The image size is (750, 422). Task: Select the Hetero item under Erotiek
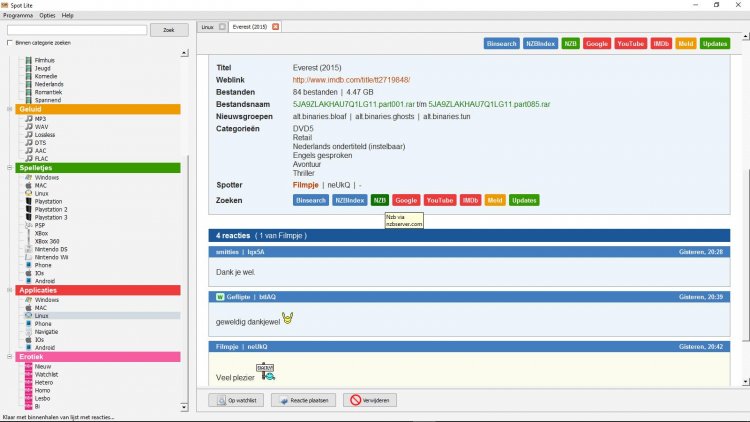pyautogui.click(x=44, y=383)
